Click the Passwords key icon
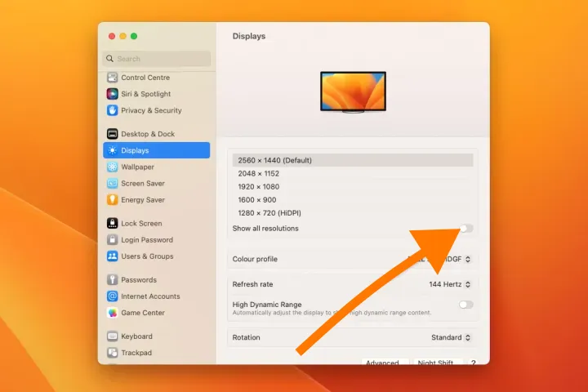 tap(112, 280)
